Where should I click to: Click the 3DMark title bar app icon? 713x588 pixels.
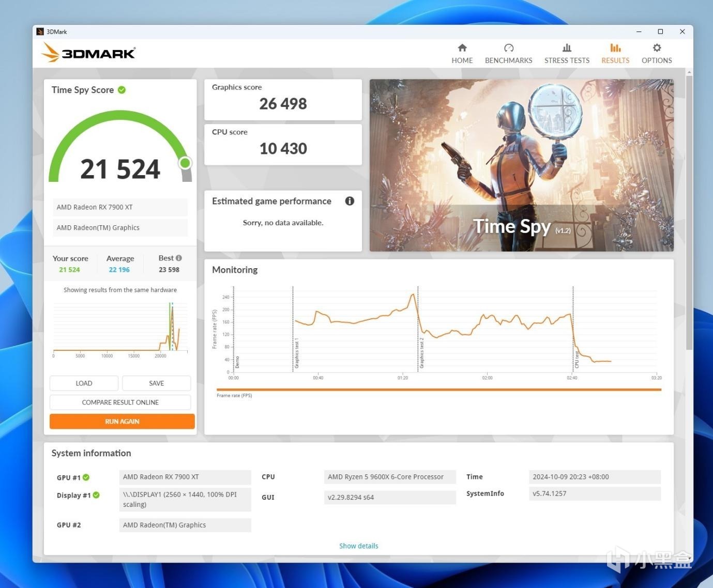click(x=40, y=32)
